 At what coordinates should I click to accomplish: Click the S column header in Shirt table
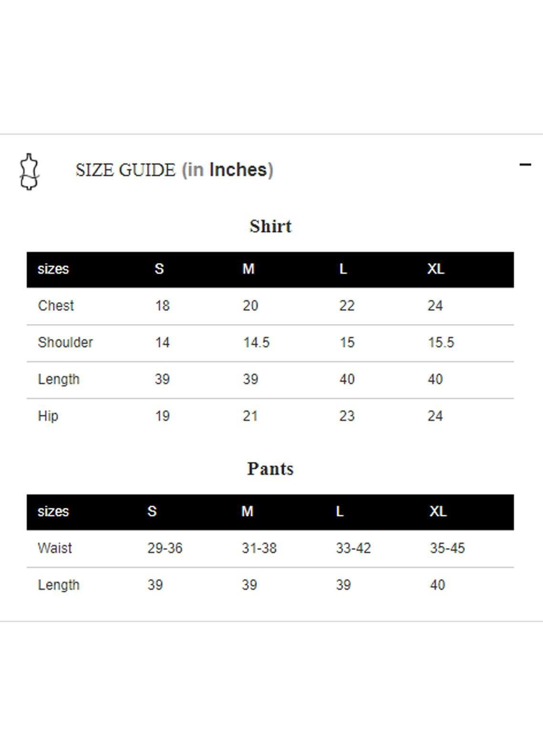[x=159, y=269]
